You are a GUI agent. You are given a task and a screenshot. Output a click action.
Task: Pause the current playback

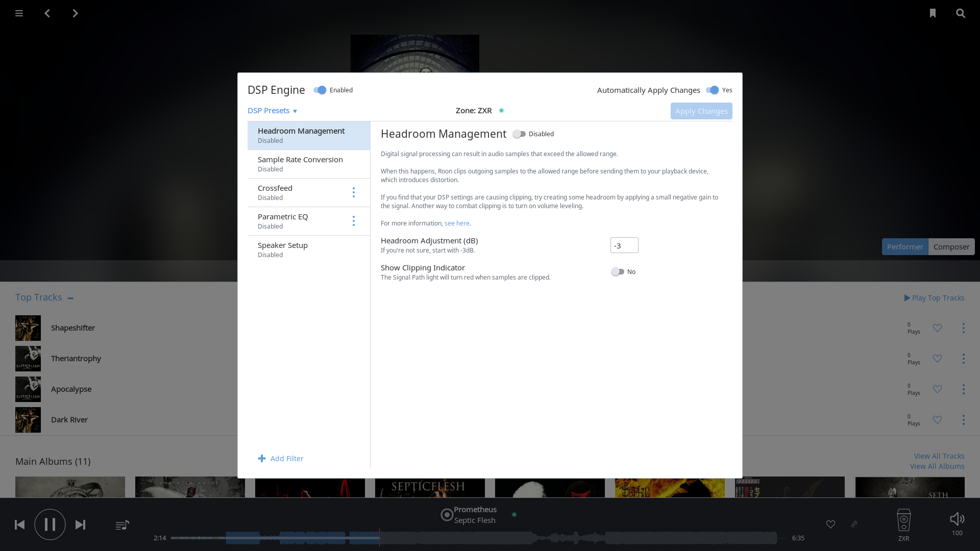pyautogui.click(x=50, y=524)
